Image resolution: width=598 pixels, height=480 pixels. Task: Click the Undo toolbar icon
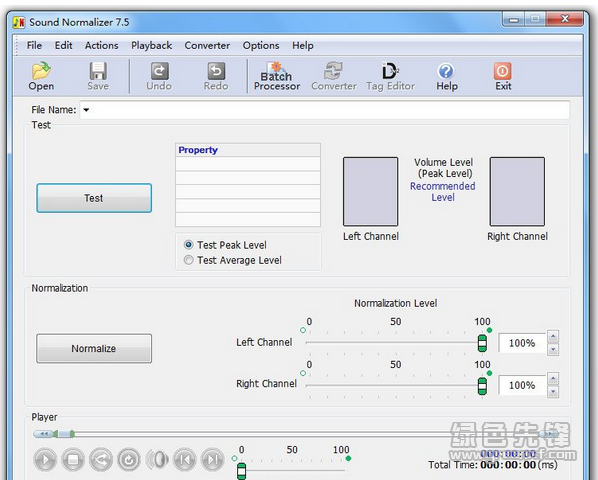point(159,76)
